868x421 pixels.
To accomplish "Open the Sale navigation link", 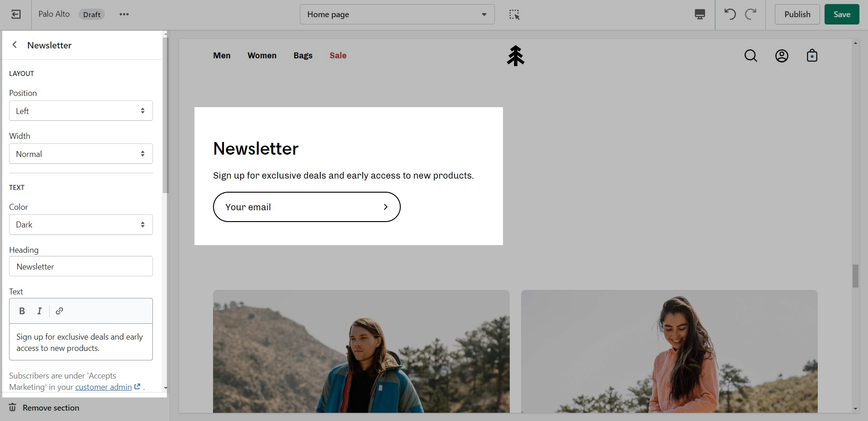I will point(338,56).
